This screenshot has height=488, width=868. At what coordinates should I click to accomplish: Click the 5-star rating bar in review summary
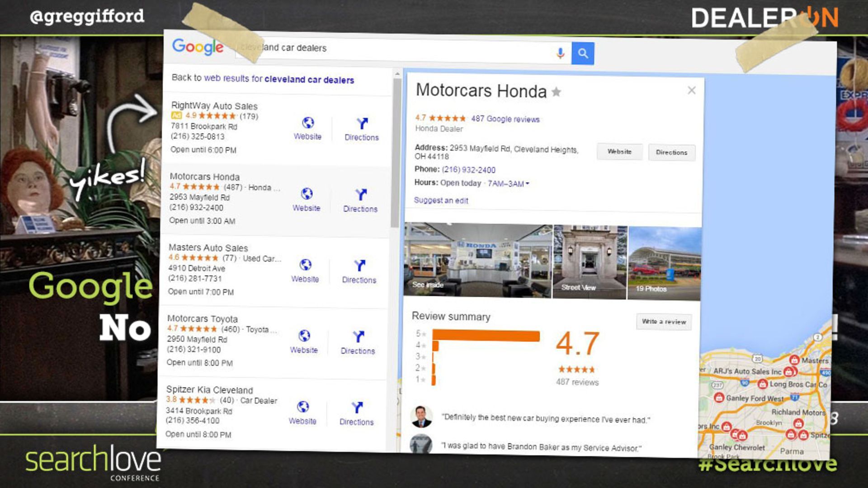coord(486,335)
